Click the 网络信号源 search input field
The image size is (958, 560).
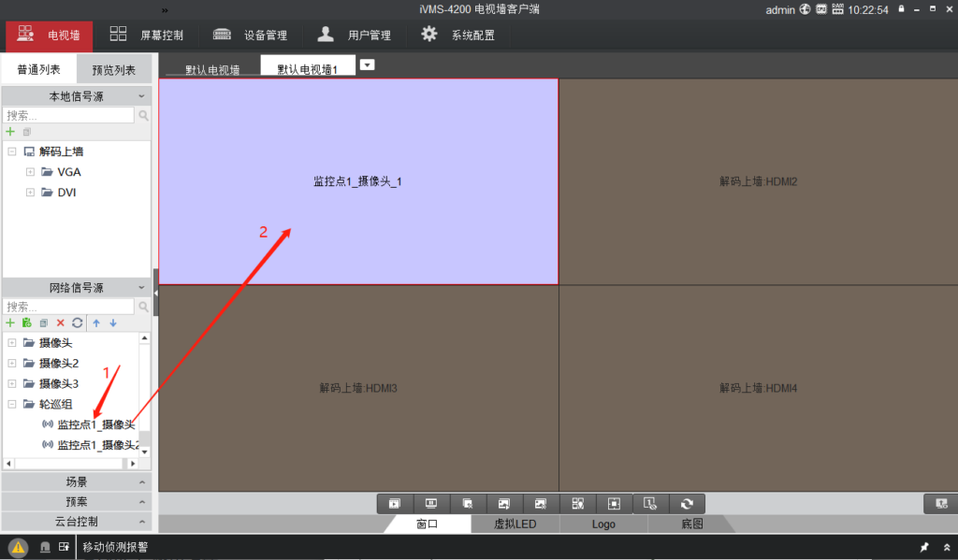point(69,307)
